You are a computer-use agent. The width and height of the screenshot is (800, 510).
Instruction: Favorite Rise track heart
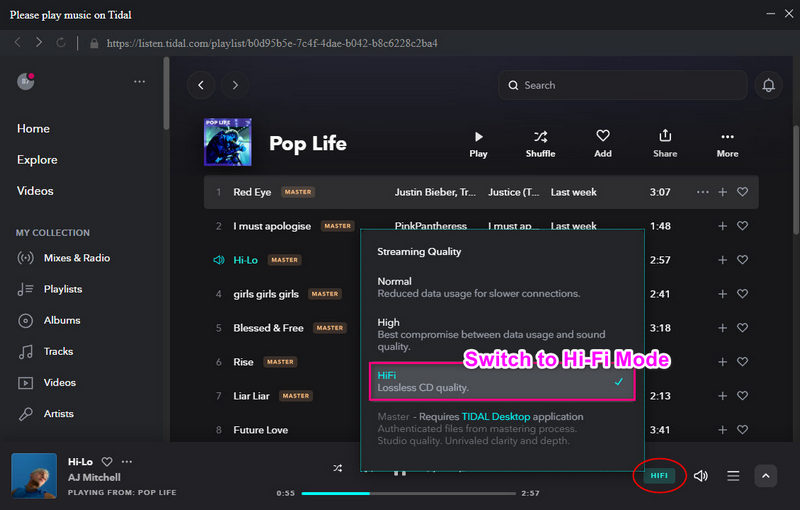coord(742,362)
